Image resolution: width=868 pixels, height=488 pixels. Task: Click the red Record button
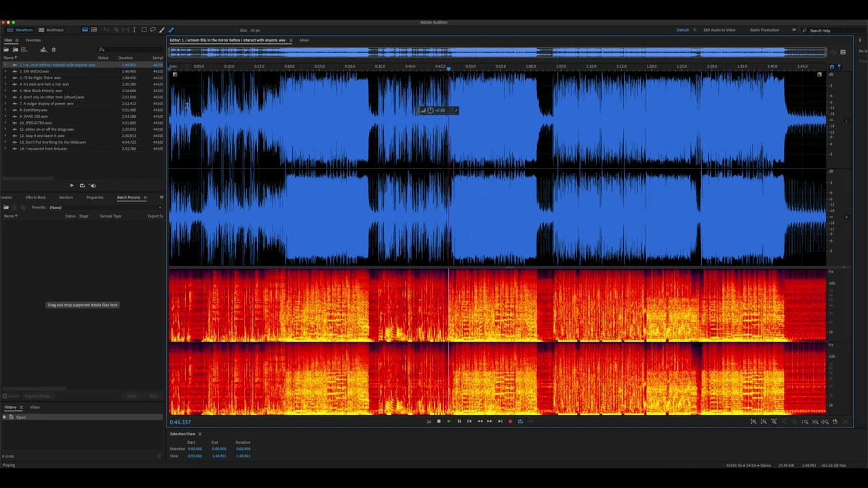click(x=510, y=421)
